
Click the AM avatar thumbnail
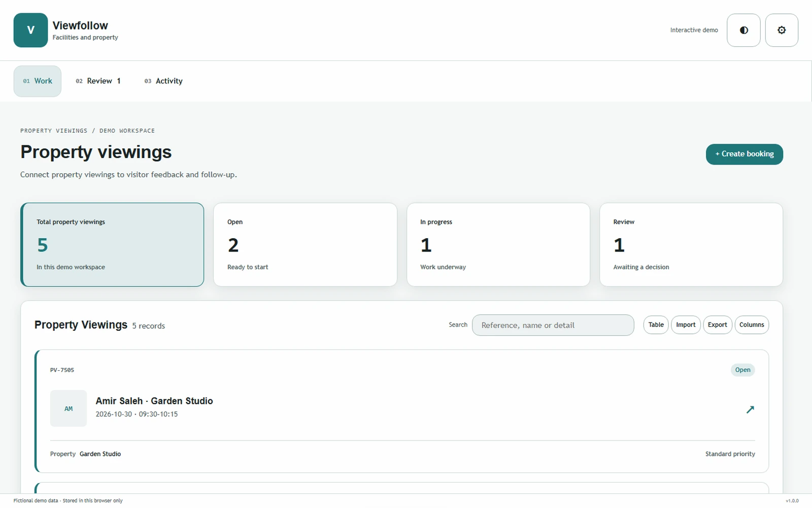coord(69,408)
